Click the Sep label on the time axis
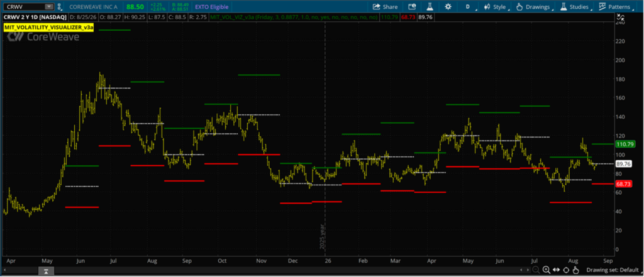 click(608, 260)
